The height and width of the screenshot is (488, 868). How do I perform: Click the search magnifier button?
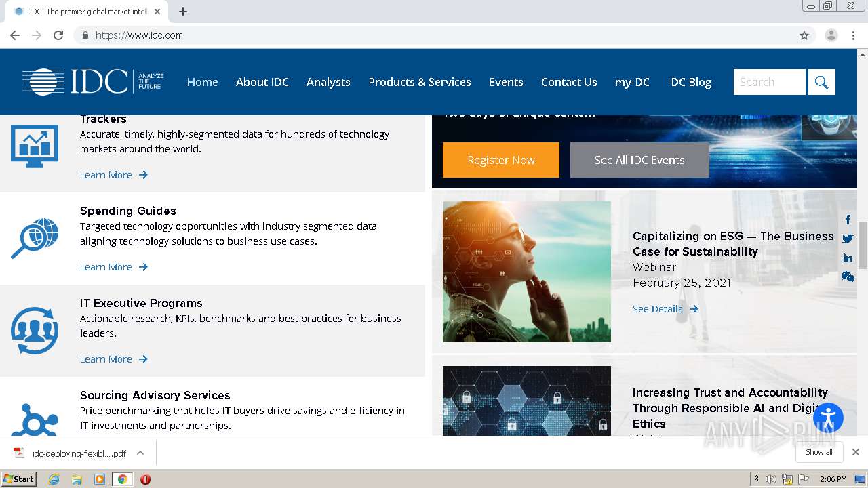coord(821,82)
